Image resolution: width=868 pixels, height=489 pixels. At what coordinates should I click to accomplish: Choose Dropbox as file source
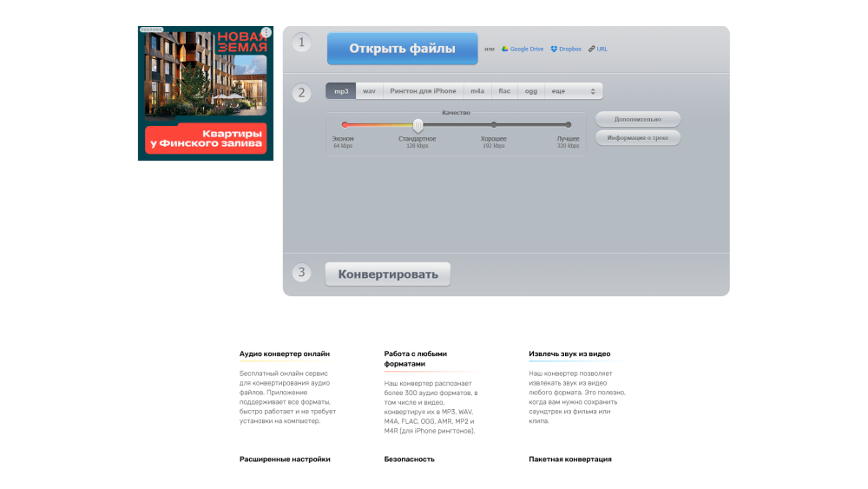click(x=566, y=50)
